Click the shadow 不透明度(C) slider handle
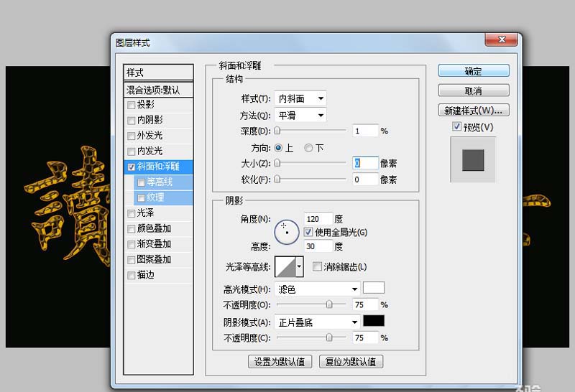The image size is (575, 392). (x=329, y=337)
